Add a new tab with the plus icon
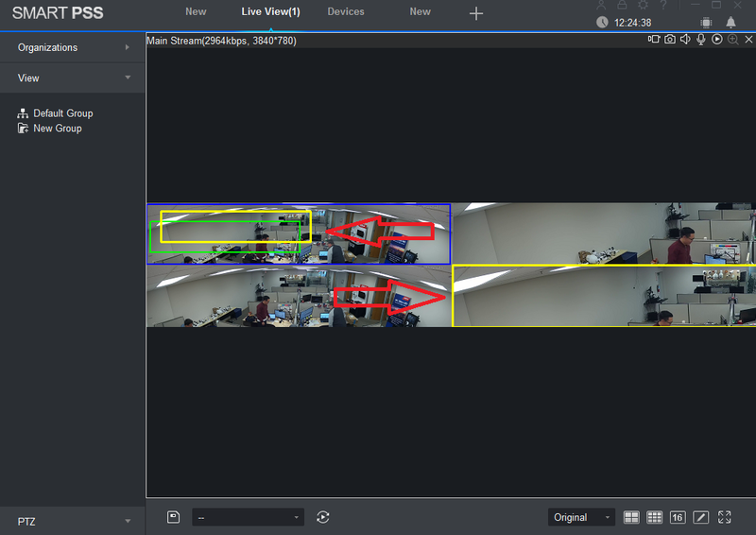Screen dimensions: 756x535 [x=476, y=13]
